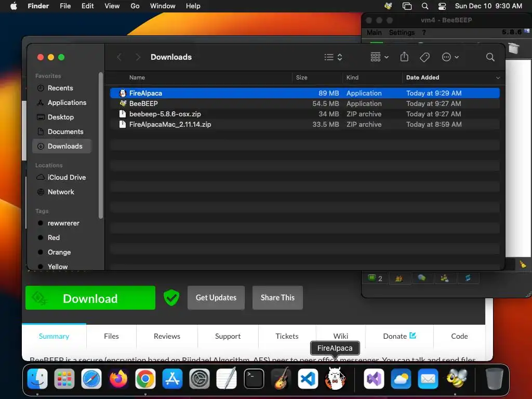Viewport: 532px width, 399px height.
Task: Open the Window menu
Action: 163,6
